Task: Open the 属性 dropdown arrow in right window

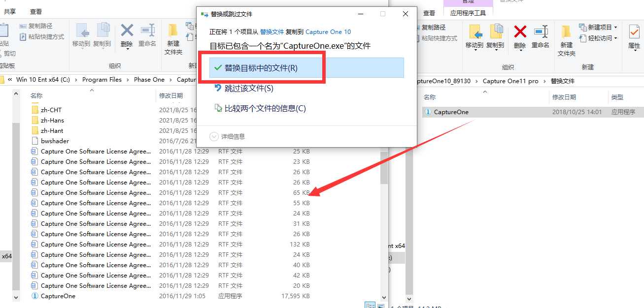Action: click(634, 52)
